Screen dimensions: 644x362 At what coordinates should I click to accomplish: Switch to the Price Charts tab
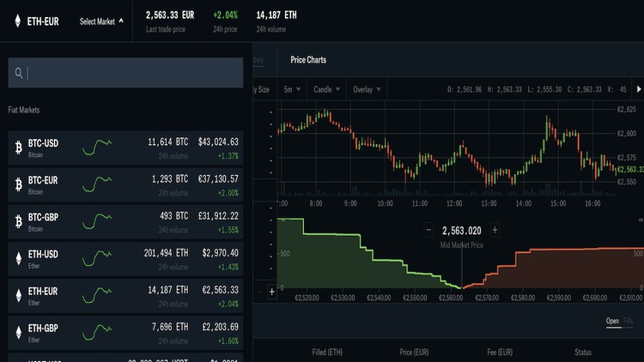pyautogui.click(x=308, y=60)
